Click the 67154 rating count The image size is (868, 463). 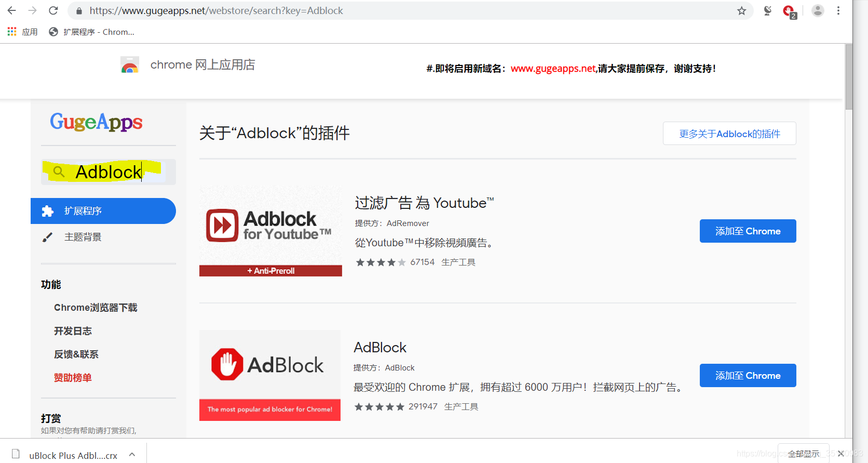(x=422, y=262)
